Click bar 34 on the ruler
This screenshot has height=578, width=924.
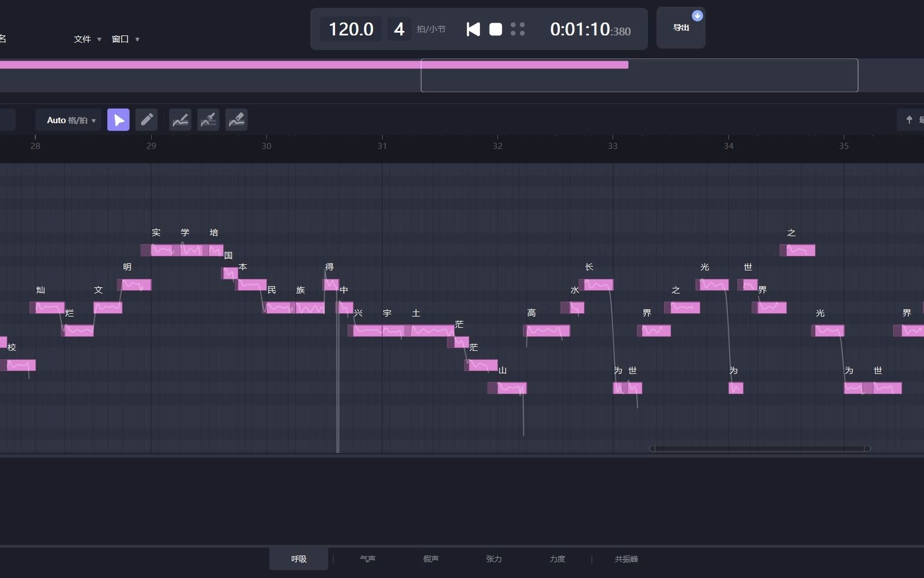[x=728, y=146]
